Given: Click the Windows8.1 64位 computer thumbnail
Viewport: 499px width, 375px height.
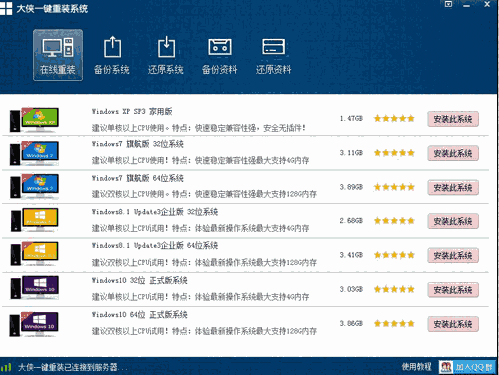Looking at the screenshot, I should 34,254.
